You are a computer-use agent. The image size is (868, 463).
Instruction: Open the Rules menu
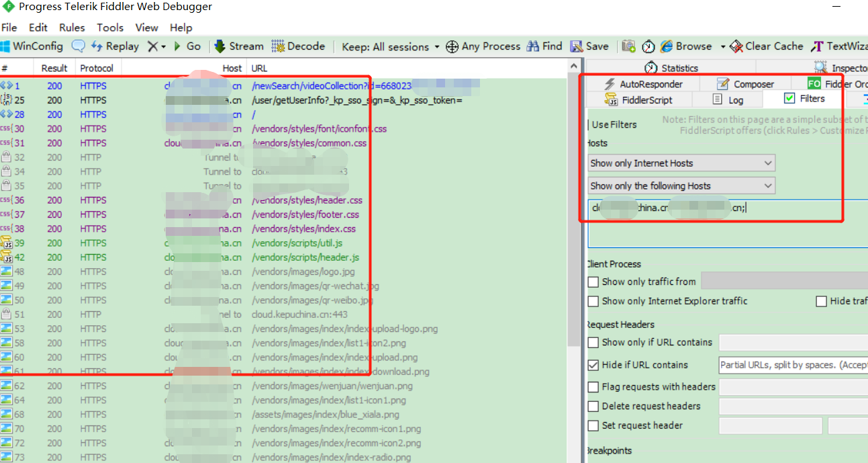(x=72, y=28)
